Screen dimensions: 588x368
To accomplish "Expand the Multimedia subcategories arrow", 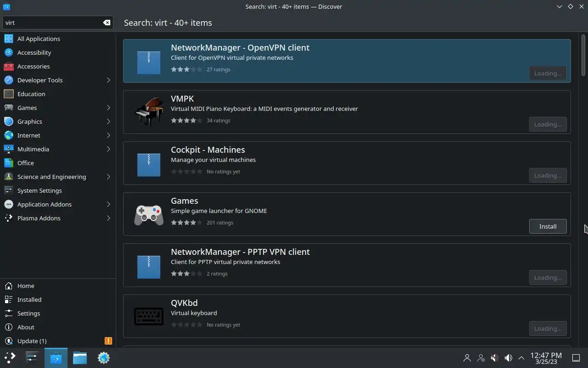I will tap(108, 149).
